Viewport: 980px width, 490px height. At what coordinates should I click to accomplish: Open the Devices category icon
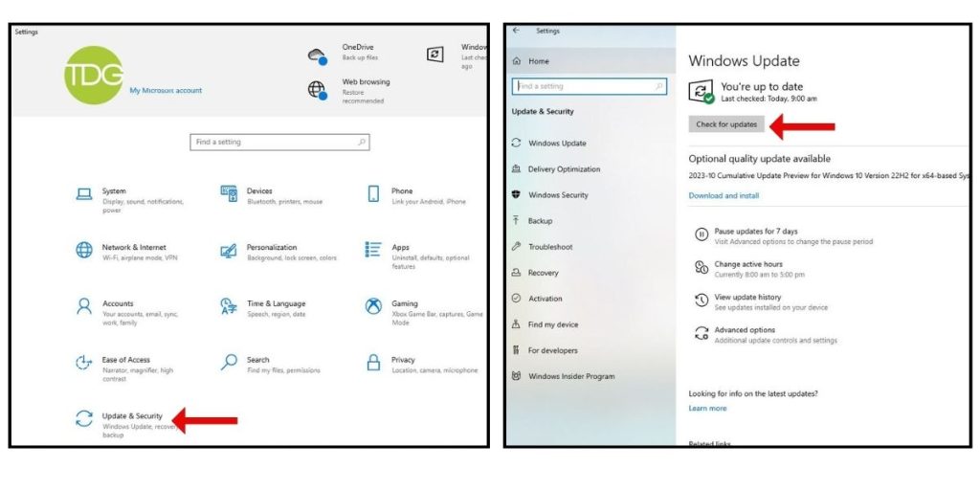pyautogui.click(x=229, y=193)
